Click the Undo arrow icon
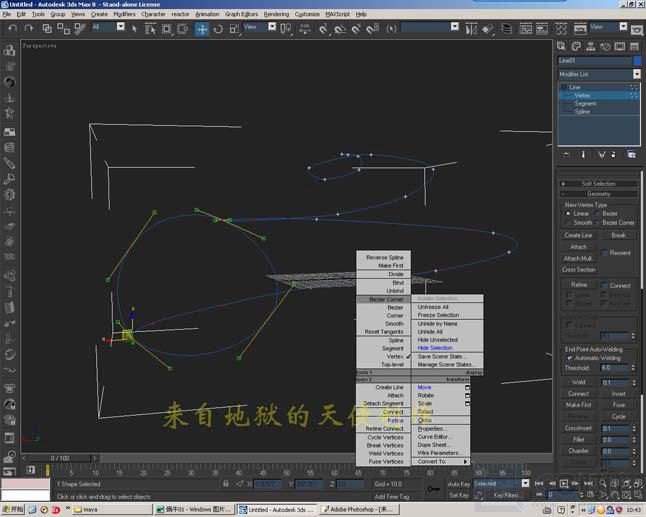This screenshot has height=517, width=646. [x=13, y=28]
